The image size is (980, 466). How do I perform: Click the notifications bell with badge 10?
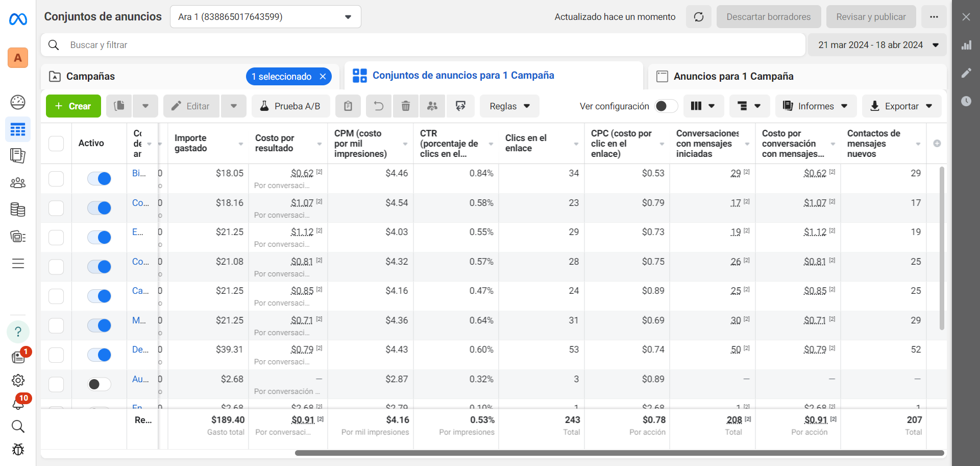coord(18,403)
